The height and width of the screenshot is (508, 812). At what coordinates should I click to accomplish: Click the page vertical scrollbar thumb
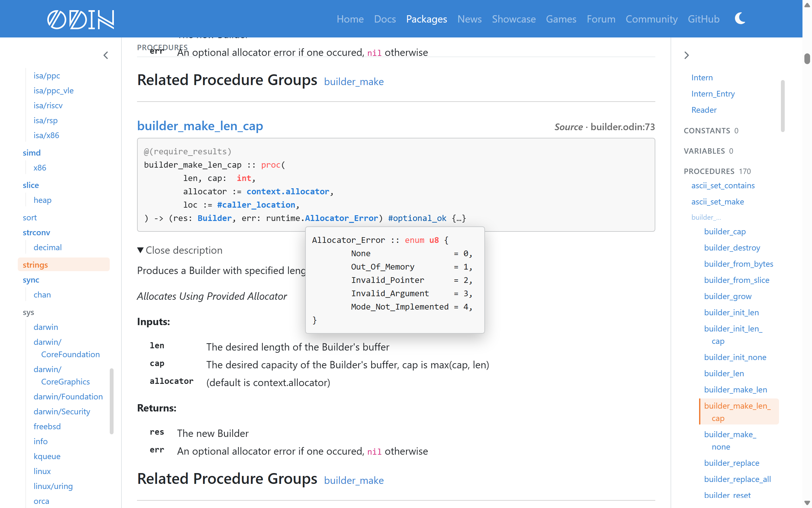tap(807, 58)
